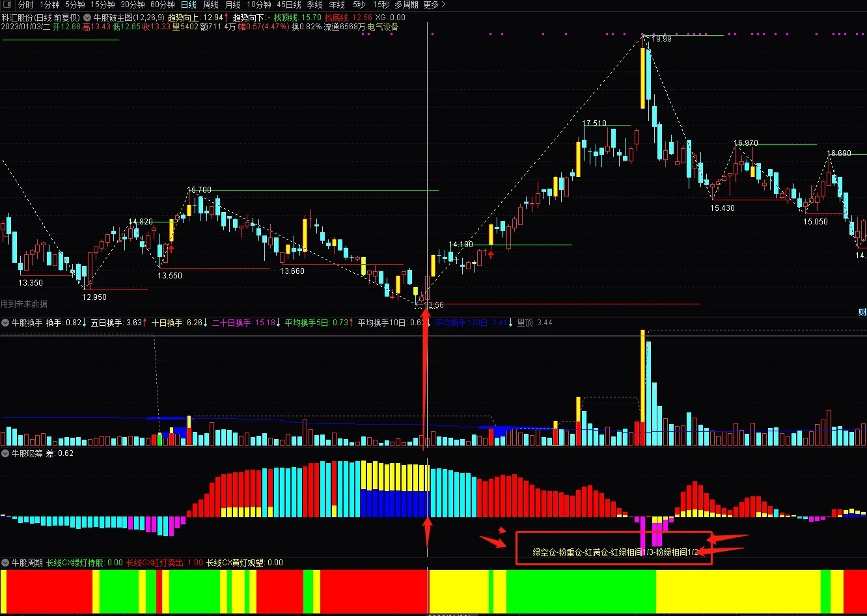This screenshot has height=616, width=867.
Task: Expand the 牛股周期 indicator dropdown arrow
Action: (x=5, y=563)
